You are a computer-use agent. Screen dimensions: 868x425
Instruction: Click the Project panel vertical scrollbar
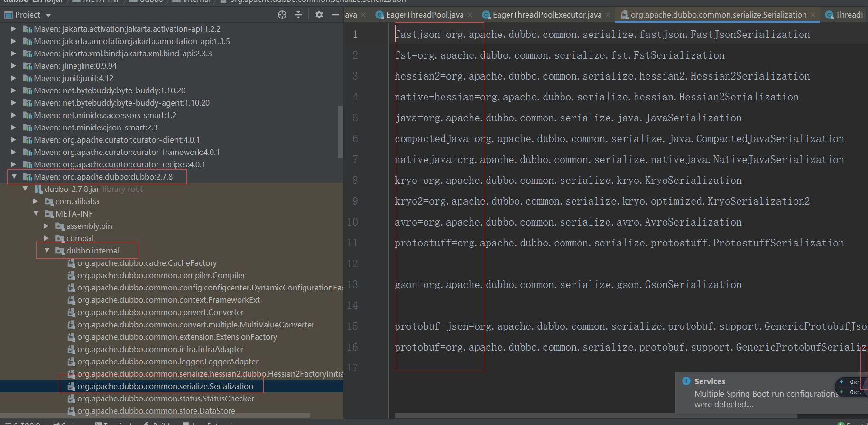click(340, 132)
